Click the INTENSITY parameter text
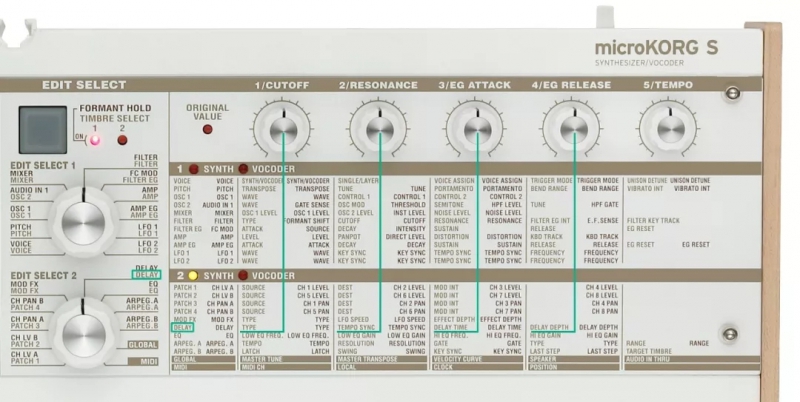This screenshot has height=402, width=800. (410, 229)
